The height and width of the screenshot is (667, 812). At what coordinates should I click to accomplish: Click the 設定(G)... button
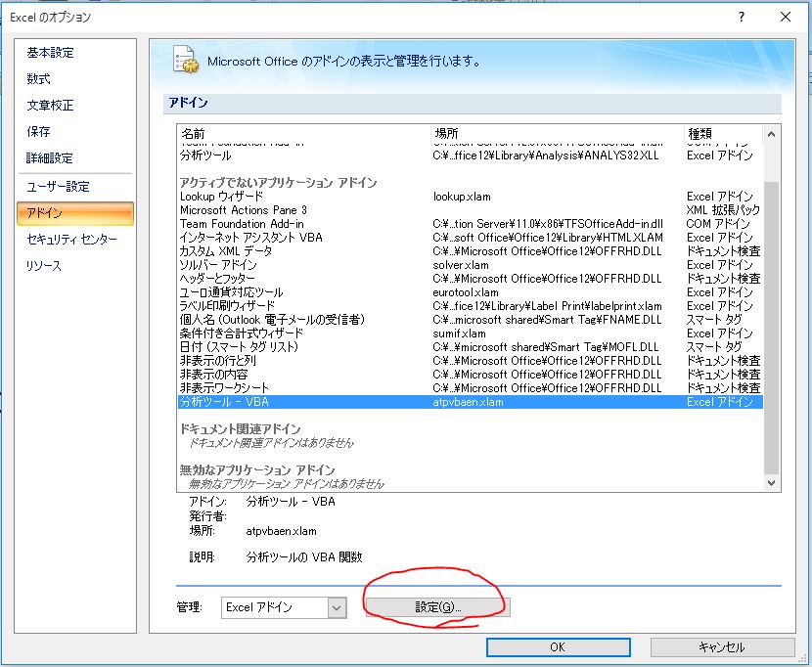437,607
